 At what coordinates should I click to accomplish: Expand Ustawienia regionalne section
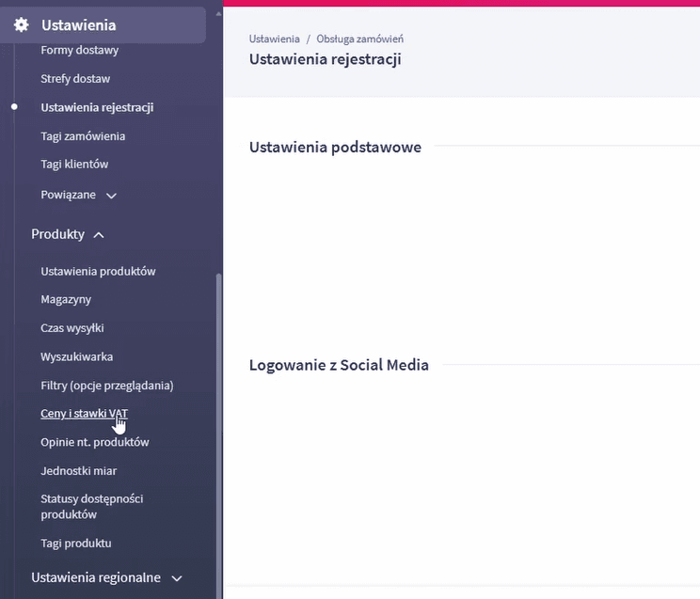[176, 578]
